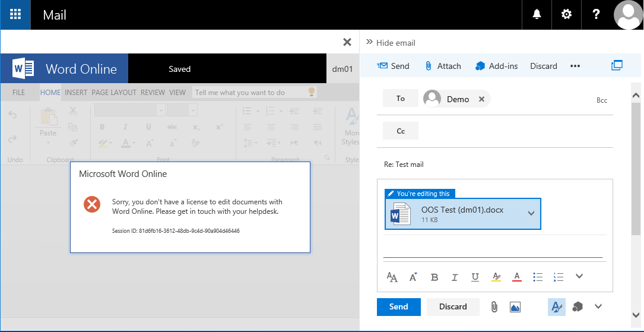
Task: Click the OOS Test (dm01).docx Word file icon
Action: click(399, 213)
